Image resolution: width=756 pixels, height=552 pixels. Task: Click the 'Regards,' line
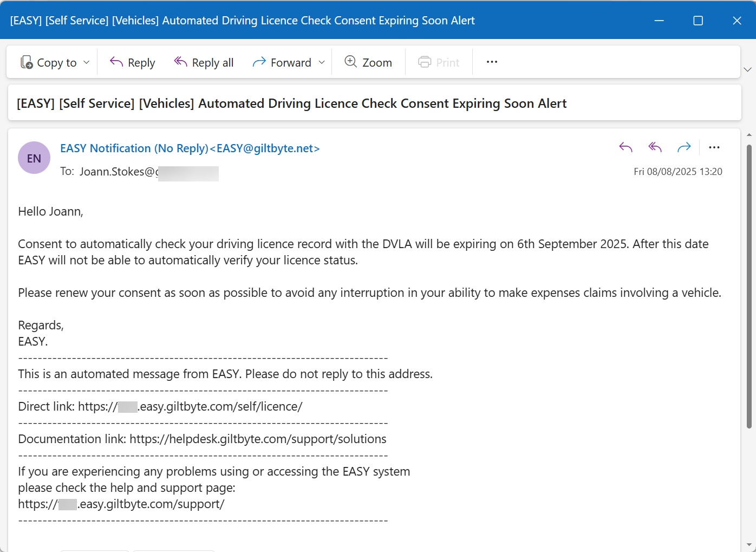[41, 326]
